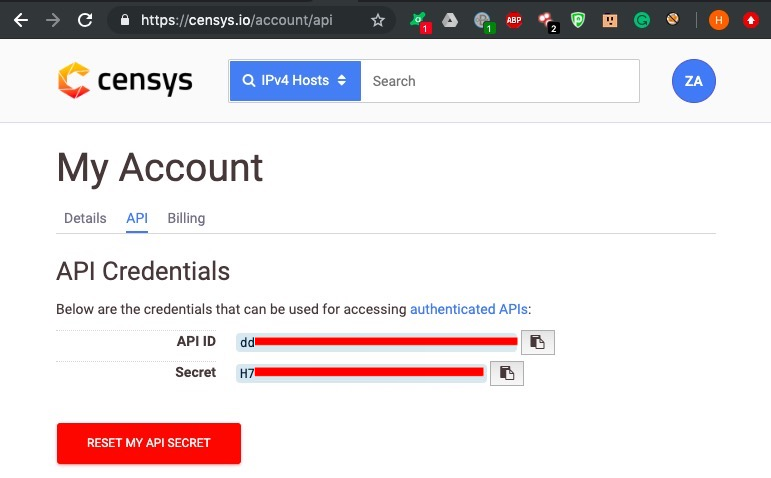Click the Secret label
Screen dimensions: 771x478
coord(196,372)
